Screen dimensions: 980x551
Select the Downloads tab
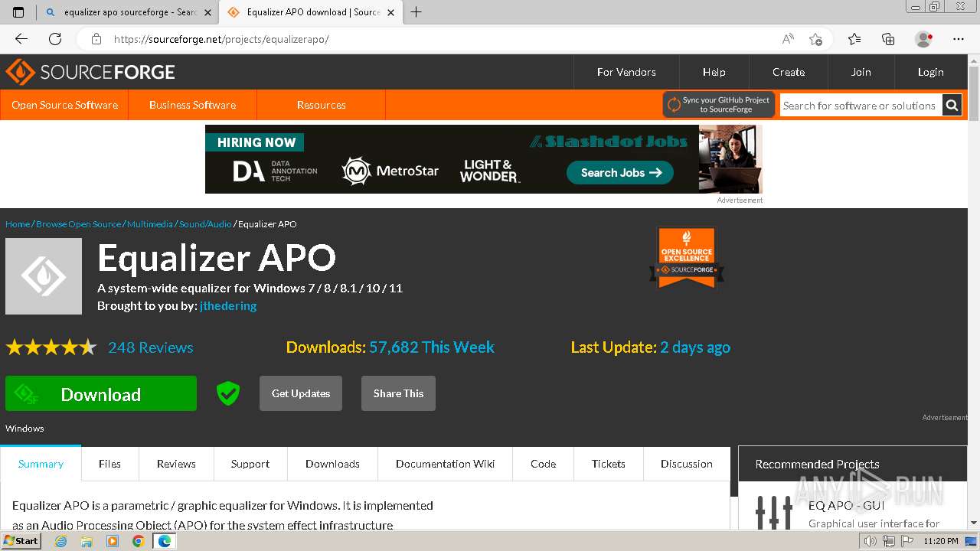(x=332, y=464)
